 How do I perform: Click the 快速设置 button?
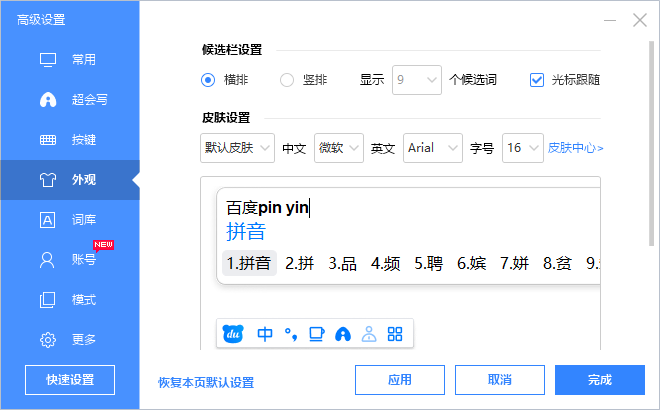[x=70, y=380]
